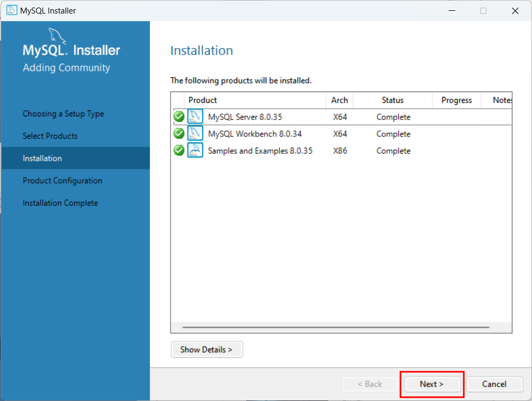Click the Status column header

click(x=392, y=100)
